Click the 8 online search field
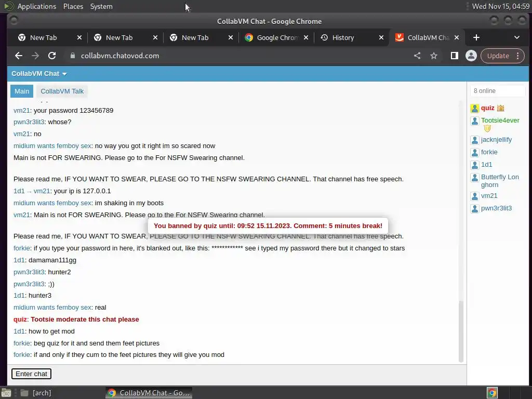This screenshot has height=399, width=532. pos(498,91)
